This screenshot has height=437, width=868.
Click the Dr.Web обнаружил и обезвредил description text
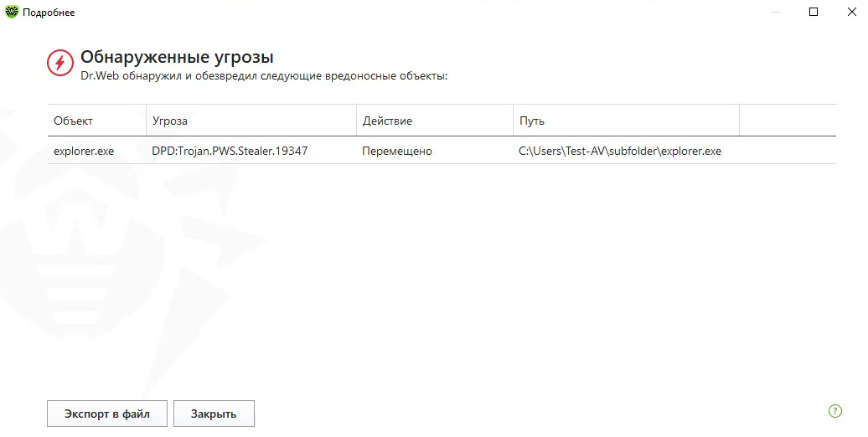(264, 76)
